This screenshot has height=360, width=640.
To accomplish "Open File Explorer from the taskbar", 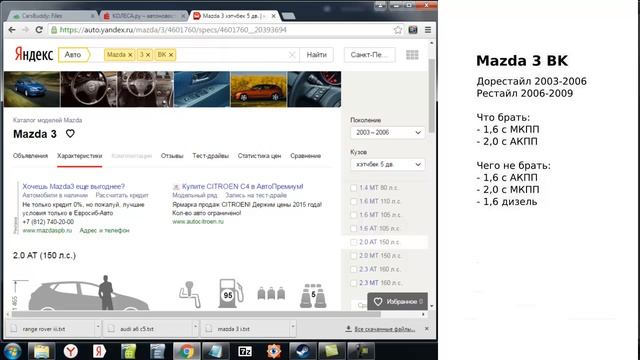I will (x=41, y=351).
